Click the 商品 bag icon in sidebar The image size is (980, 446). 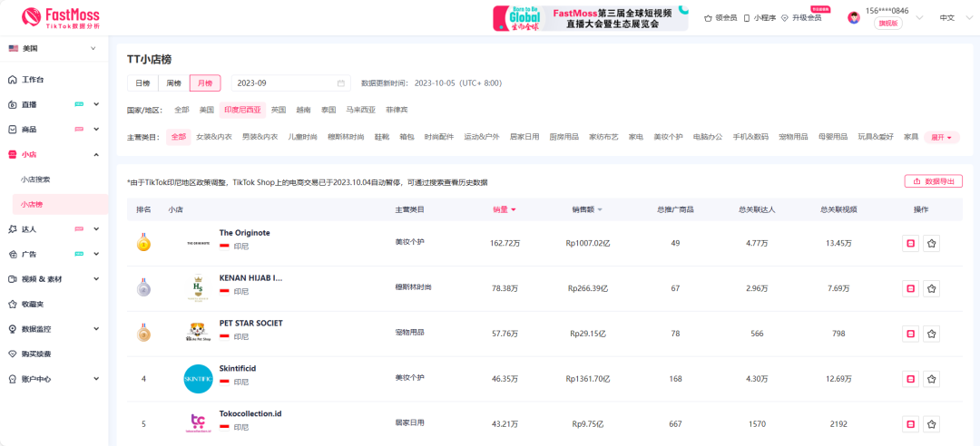click(x=13, y=130)
